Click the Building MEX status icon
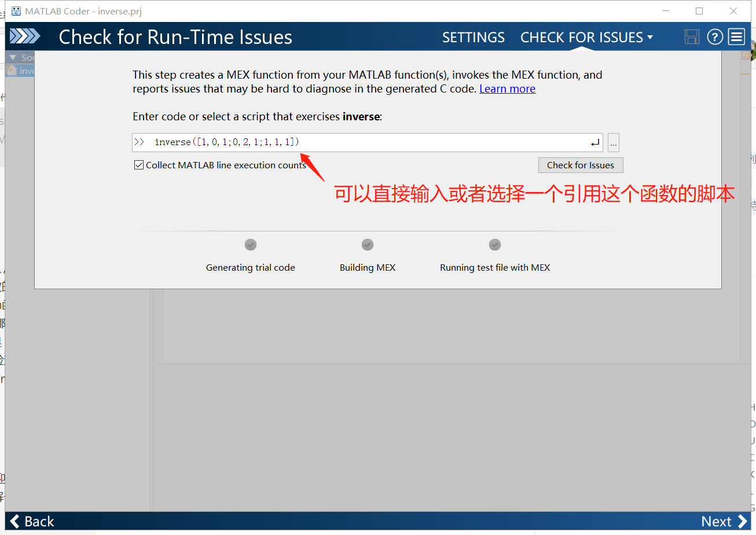Image resolution: width=756 pixels, height=535 pixels. [x=368, y=245]
